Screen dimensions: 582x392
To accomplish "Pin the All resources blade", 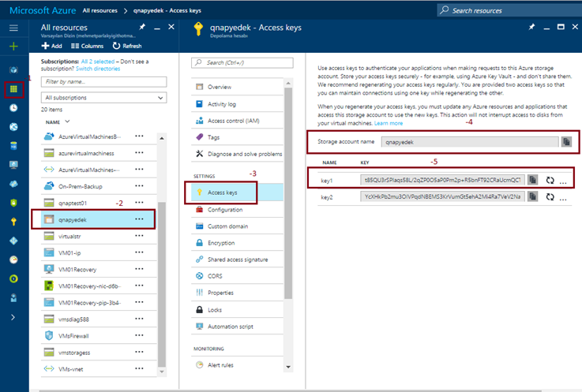I will tap(142, 27).
